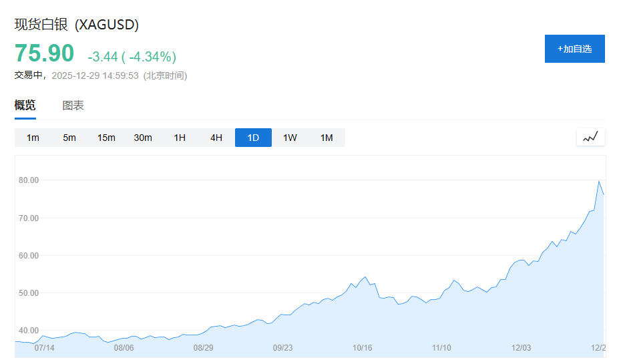Image resolution: width=621 pixels, height=364 pixels.
Task: Switch to the 图表 tab
Action: point(73,106)
